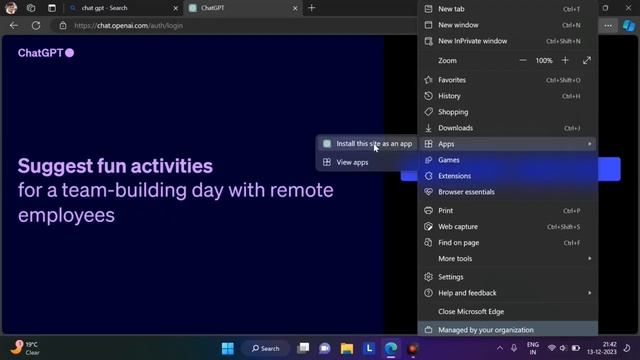Viewport: 640px width, 360px height.
Task: Open the Edge profile avatar
Action: click(x=11, y=8)
